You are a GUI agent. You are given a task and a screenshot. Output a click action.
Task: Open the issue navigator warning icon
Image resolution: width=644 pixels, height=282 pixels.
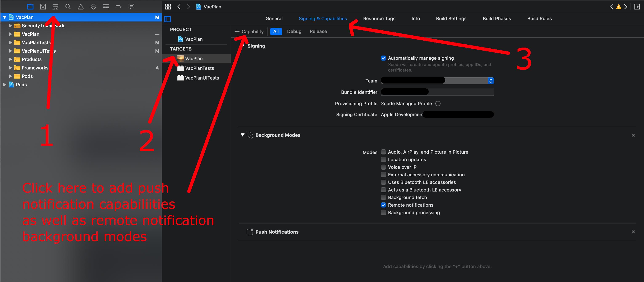[x=80, y=7]
